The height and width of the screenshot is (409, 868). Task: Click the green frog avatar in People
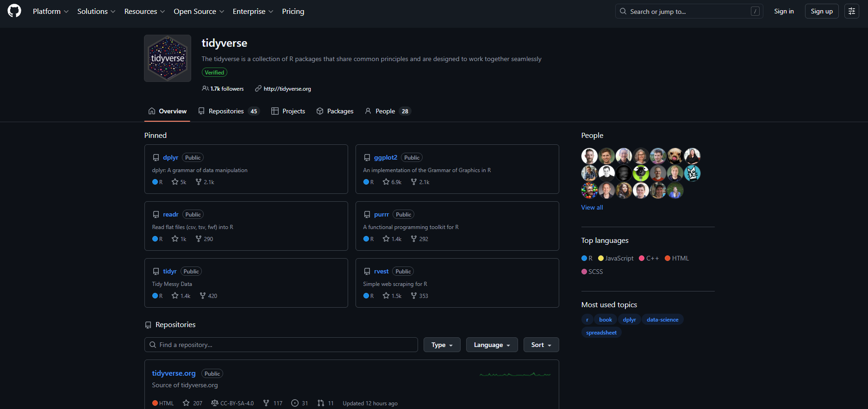[x=641, y=173]
